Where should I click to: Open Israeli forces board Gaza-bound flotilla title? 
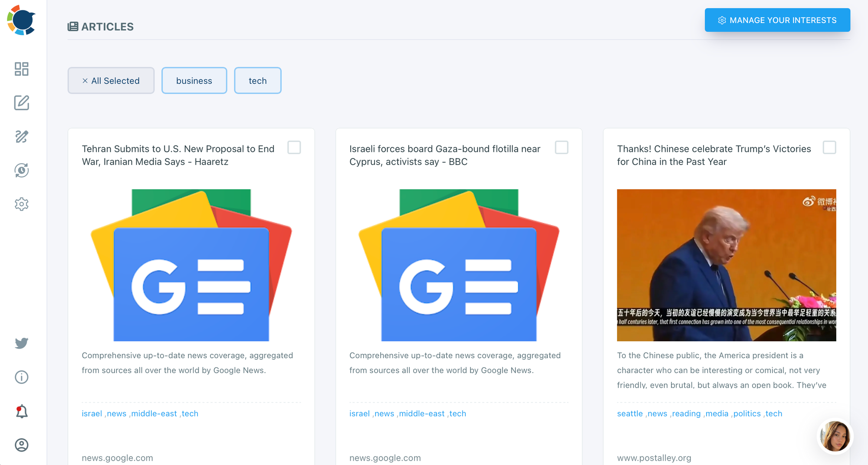445,155
